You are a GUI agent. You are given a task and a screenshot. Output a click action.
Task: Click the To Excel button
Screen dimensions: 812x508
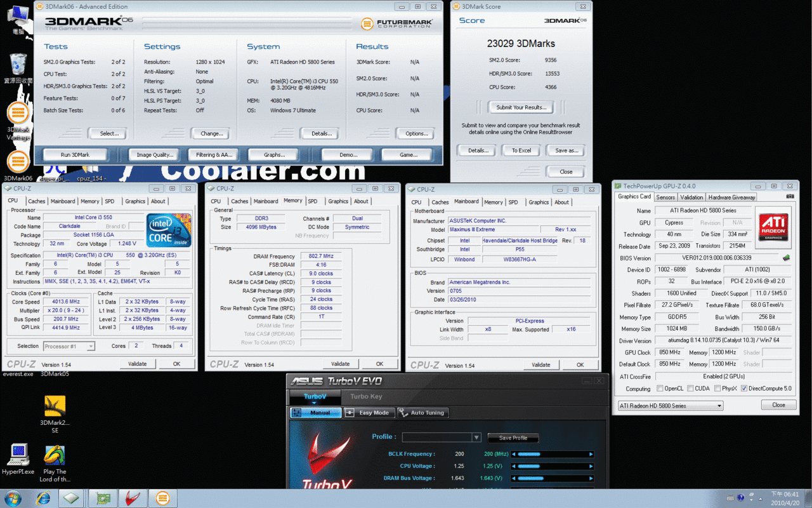pos(521,150)
